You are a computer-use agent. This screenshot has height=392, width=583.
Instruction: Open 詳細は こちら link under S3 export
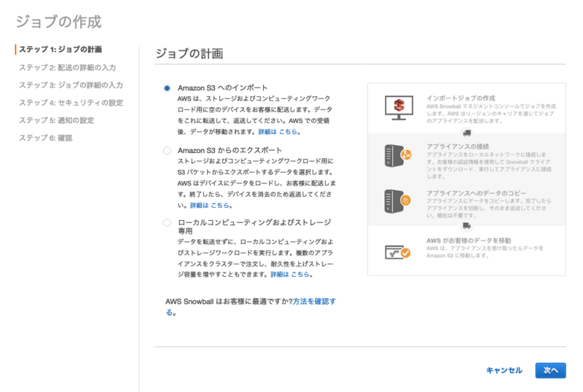tap(209, 205)
